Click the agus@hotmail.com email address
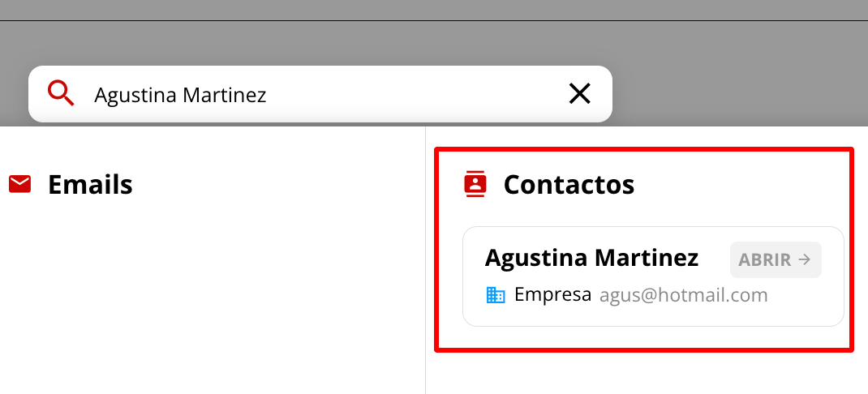 683,295
